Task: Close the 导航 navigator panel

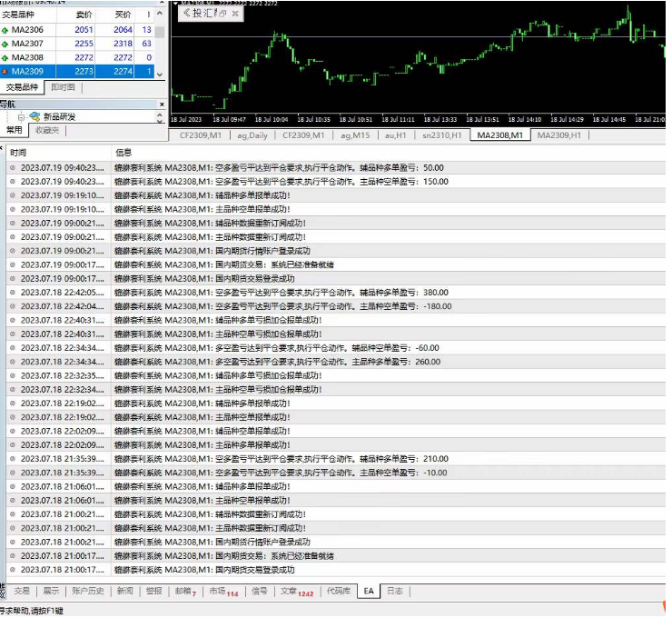Action: (162, 105)
